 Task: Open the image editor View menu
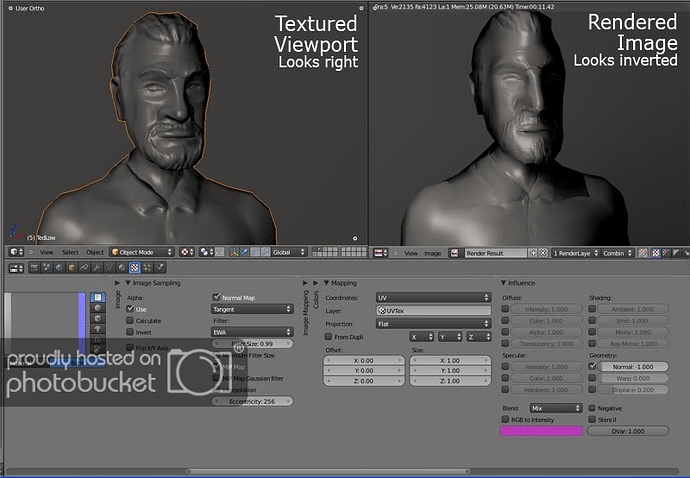(x=411, y=253)
